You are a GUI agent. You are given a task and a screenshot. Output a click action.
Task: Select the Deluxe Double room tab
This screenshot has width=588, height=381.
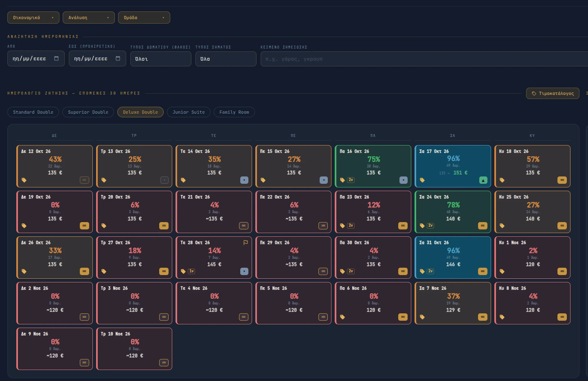tap(140, 112)
